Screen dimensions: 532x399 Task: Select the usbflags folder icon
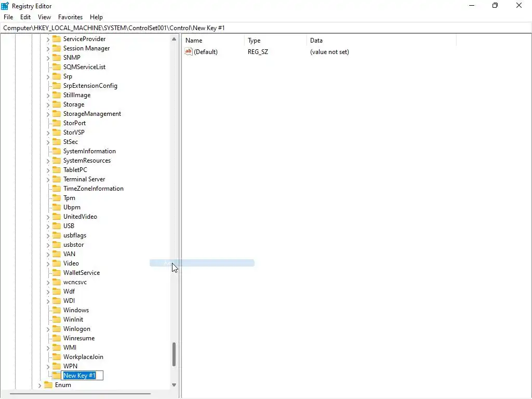click(56, 235)
